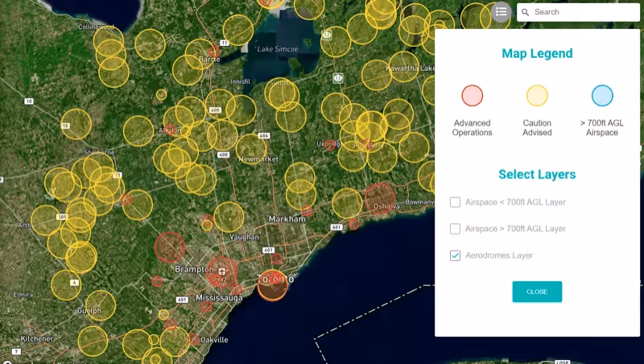Screen dimensions: 644x364
Task: Select the red aerodrome zone over Toronto
Action: tap(273, 285)
